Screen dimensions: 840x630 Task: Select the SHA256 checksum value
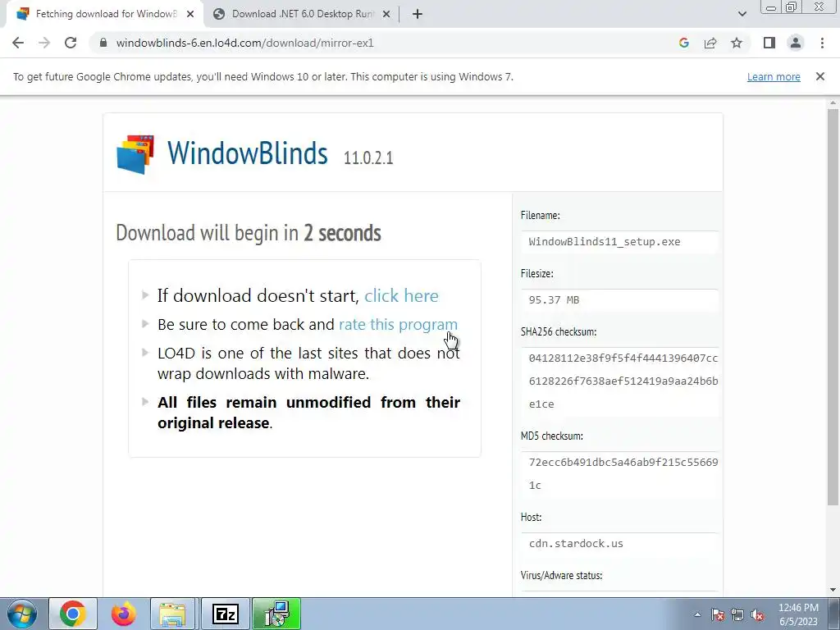pos(623,381)
